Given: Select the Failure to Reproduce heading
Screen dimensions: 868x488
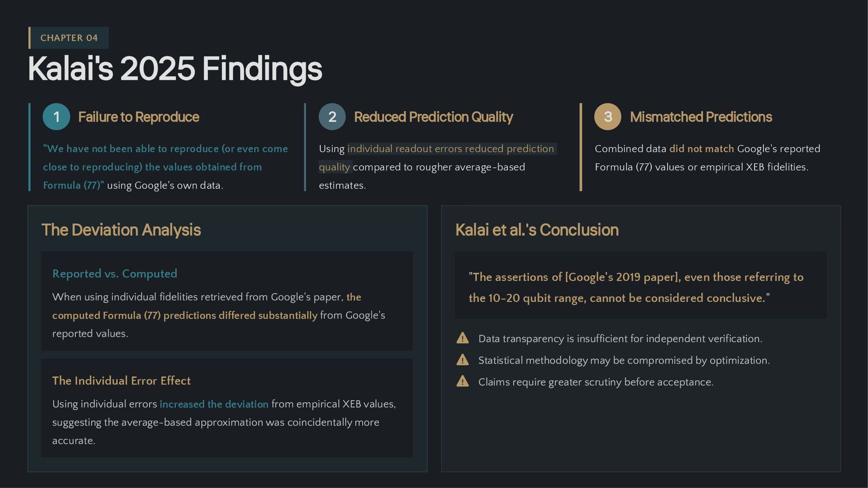Looking at the screenshot, I should 138,117.
